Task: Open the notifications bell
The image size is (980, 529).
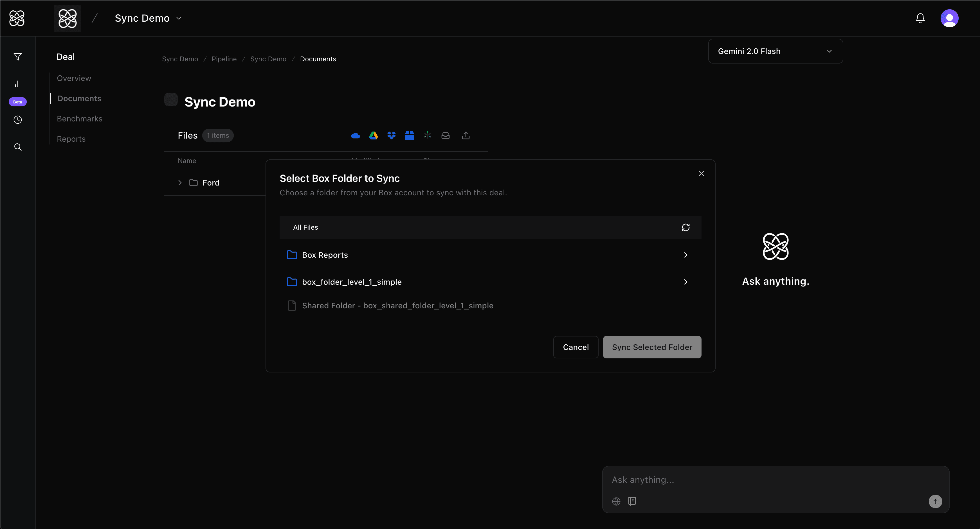Action: [920, 18]
